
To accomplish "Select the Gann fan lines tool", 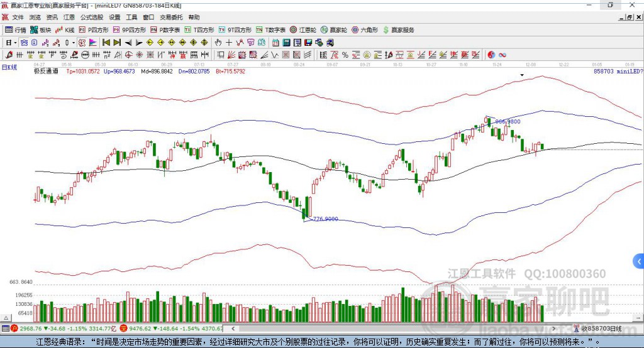I will [x=231, y=55].
